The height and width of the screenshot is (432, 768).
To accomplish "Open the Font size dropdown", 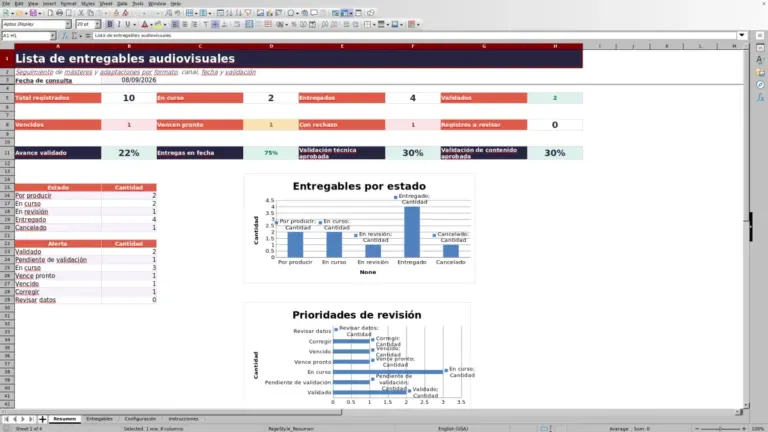I will [x=97, y=24].
